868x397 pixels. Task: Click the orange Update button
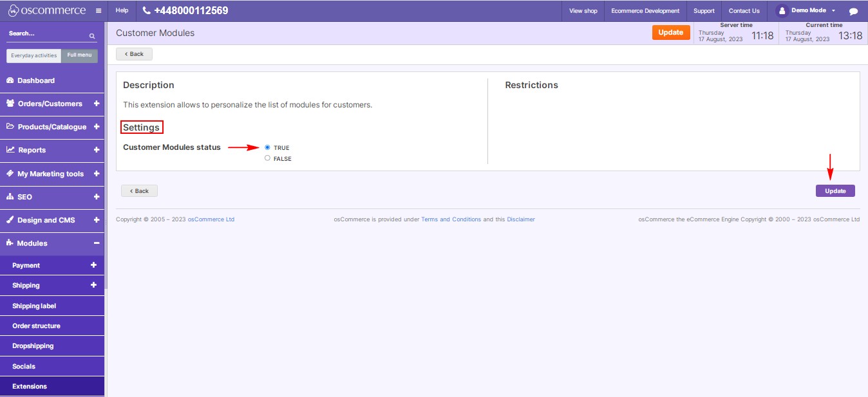point(671,32)
